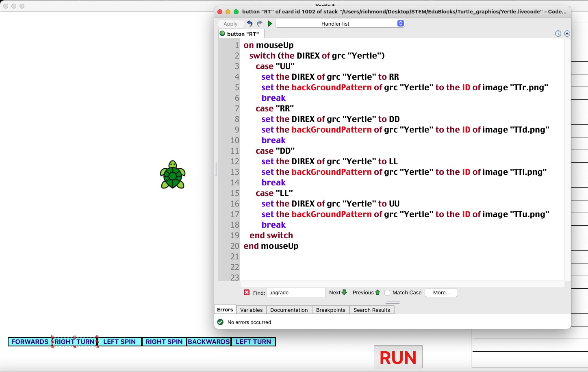
Task: Open the clock history icon
Action: coord(558,34)
